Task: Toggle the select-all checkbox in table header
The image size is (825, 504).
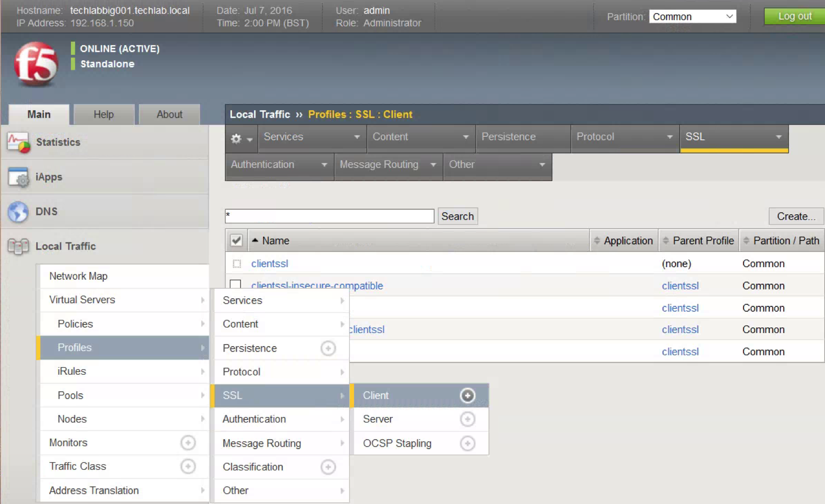Action: [x=236, y=240]
